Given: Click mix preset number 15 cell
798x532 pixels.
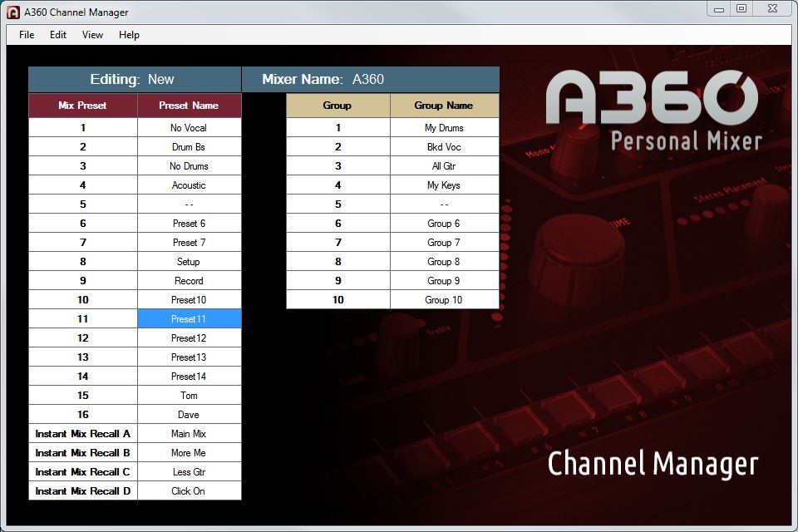Looking at the screenshot, I should (83, 395).
